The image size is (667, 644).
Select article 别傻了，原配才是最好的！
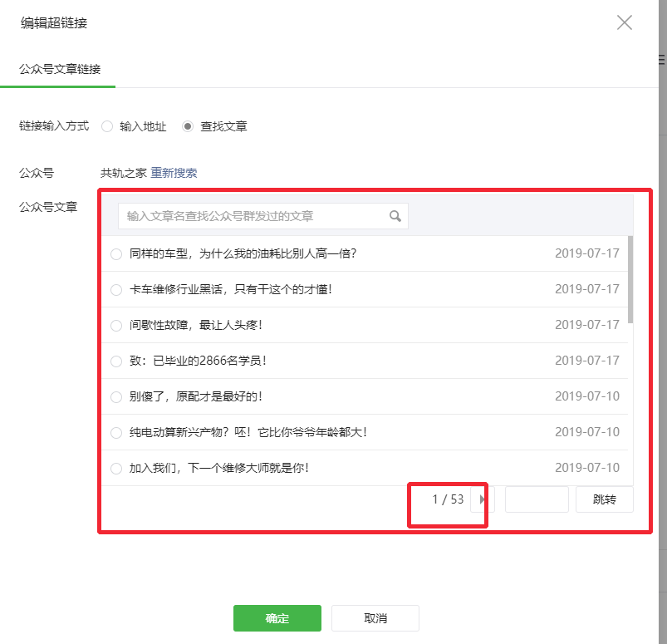click(x=116, y=397)
